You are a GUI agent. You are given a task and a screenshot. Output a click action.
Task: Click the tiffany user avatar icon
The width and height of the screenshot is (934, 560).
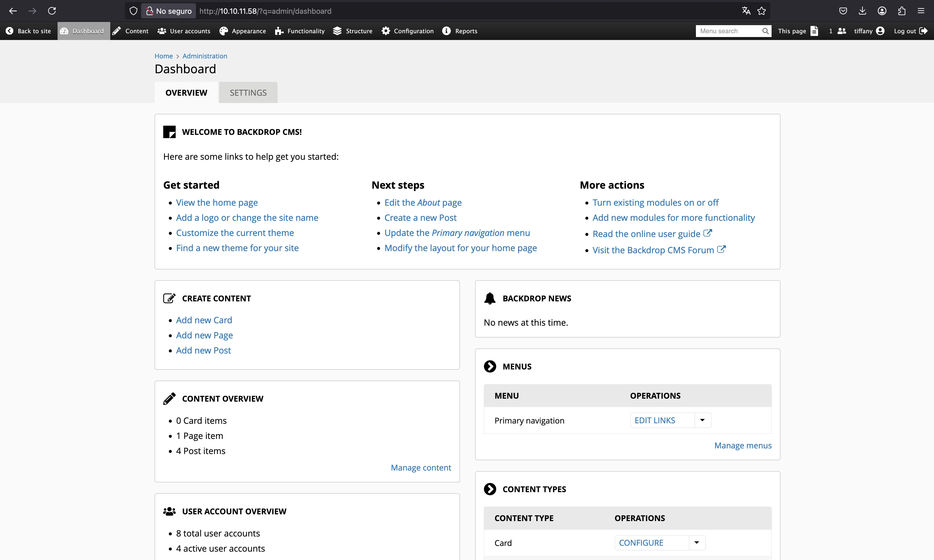880,31
